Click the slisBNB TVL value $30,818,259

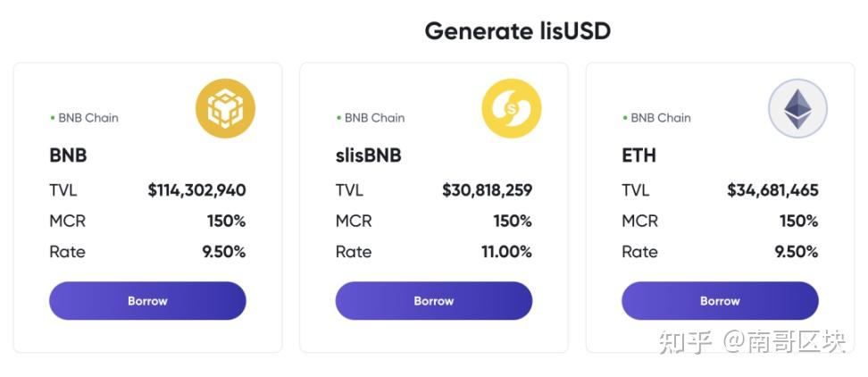coord(488,190)
